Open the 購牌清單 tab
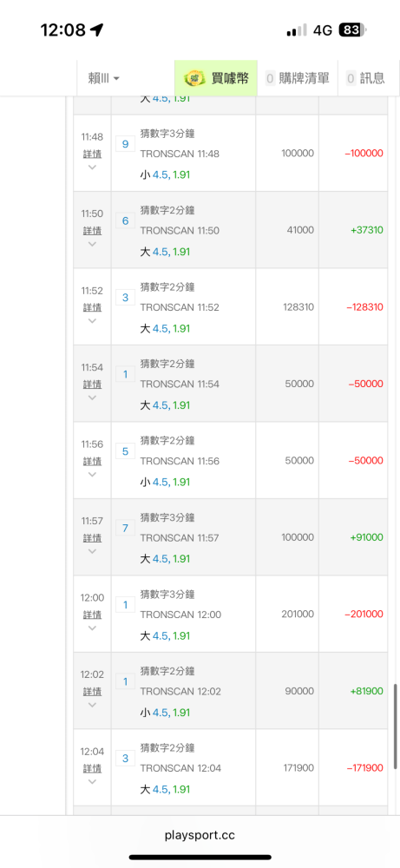The width and height of the screenshot is (400, 868). (x=297, y=78)
